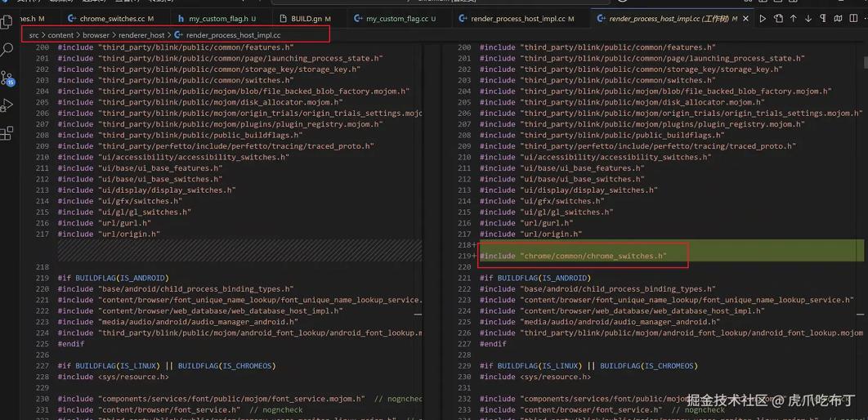The width and height of the screenshot is (868, 420).
Task: Click left pane ui/gfx/switches.h include
Action: 119,201
